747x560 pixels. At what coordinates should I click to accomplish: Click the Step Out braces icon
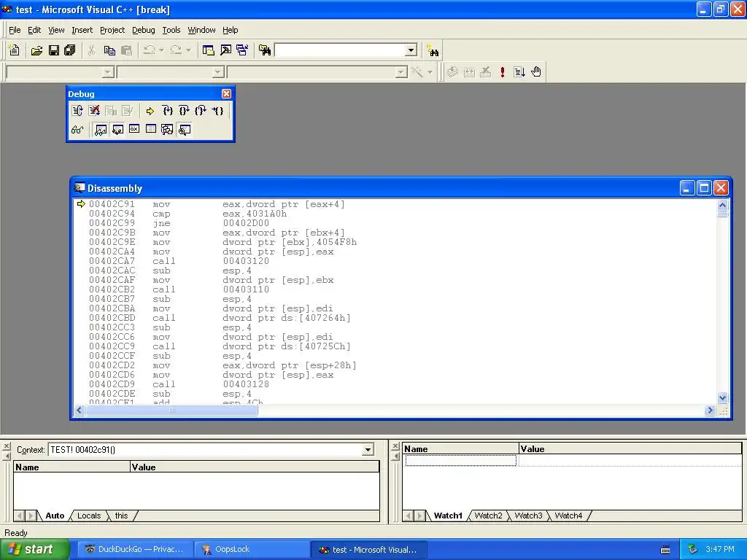tap(201, 111)
